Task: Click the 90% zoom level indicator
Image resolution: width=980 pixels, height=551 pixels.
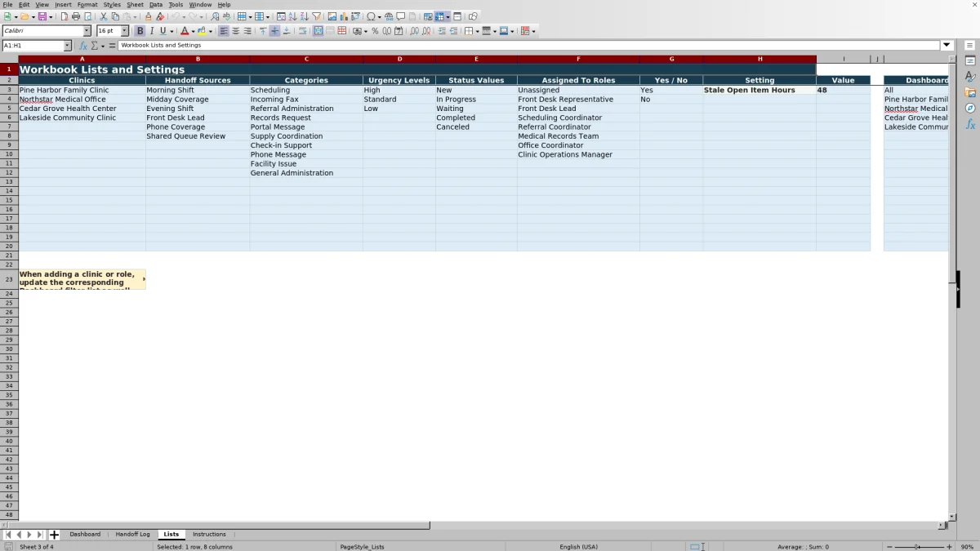Action: [x=967, y=547]
